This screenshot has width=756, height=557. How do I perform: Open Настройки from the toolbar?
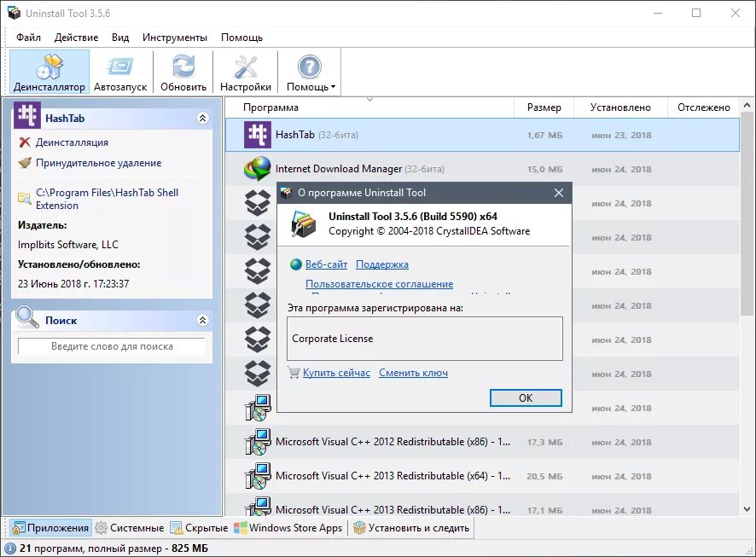[246, 73]
